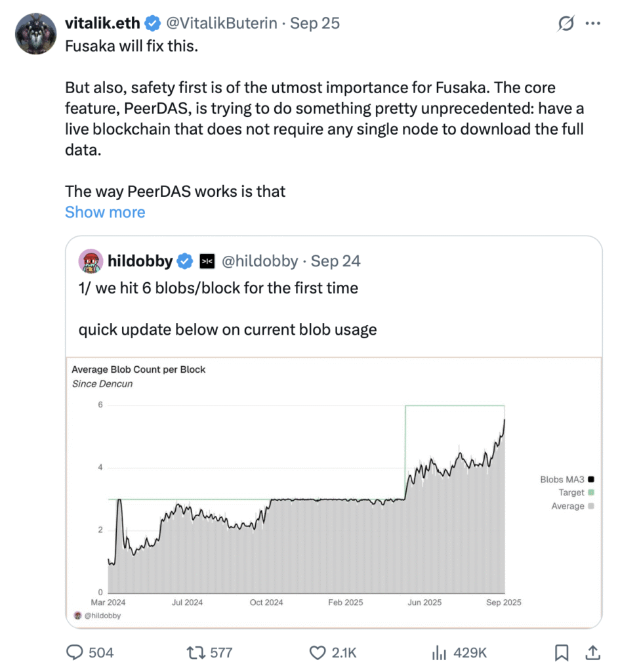Open vitalik.eth profile avatar
The height and width of the screenshot is (672, 618).
click(x=35, y=33)
